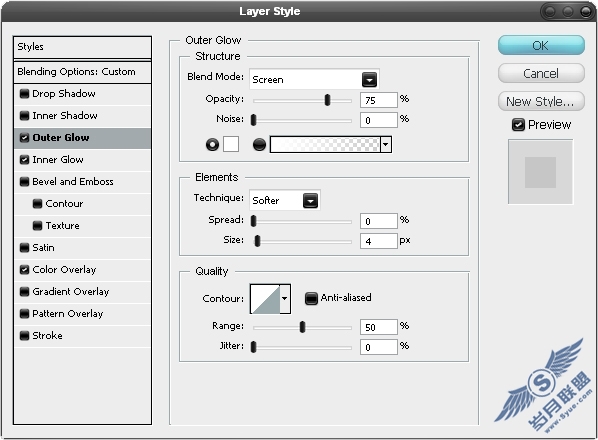Image resolution: width=598 pixels, height=440 pixels.
Task: Select the gradient radio button
Action: [x=259, y=145]
